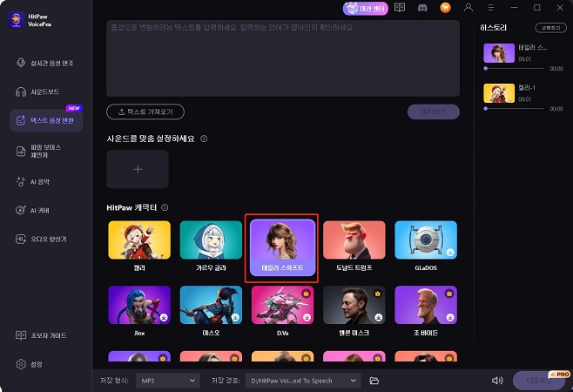The height and width of the screenshot is (392, 573).
Task: Click the orange shopping cart icon
Action: (445, 8)
